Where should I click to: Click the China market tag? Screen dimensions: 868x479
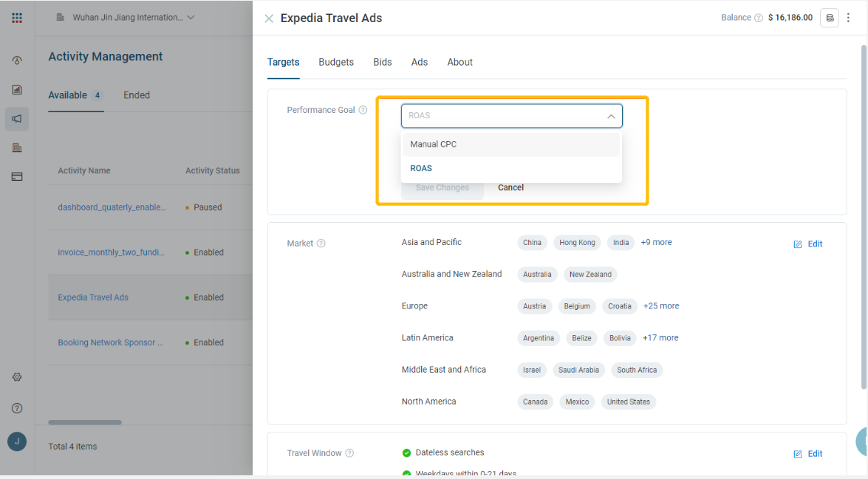532,243
